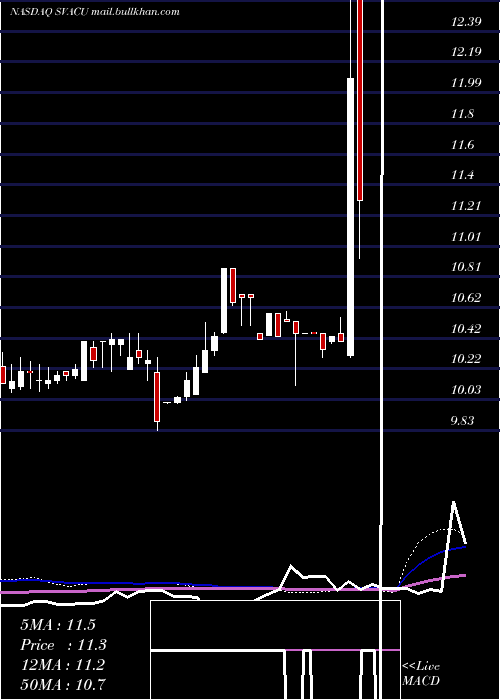Click the 11.4 price axis label

click(462, 175)
